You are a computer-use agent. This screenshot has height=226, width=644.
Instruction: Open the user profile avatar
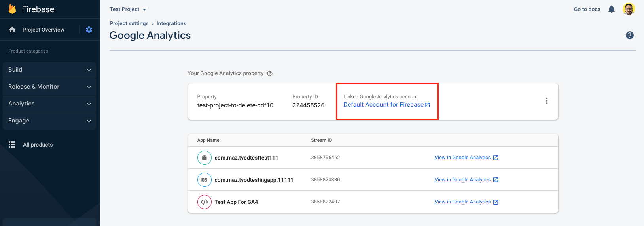tap(629, 9)
